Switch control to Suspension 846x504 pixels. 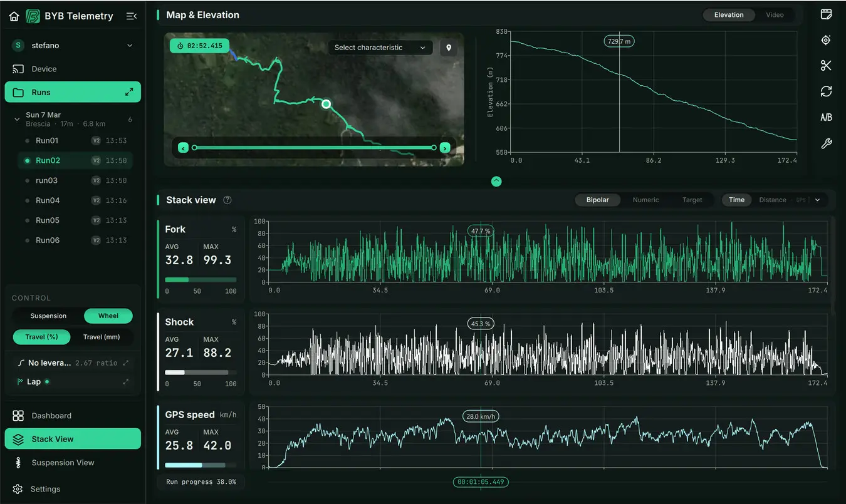pyautogui.click(x=48, y=316)
